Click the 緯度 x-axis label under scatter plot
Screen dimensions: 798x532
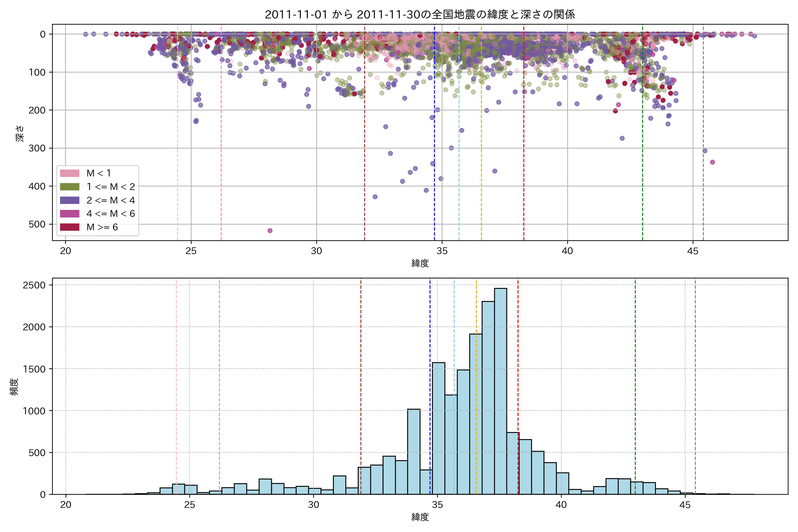pyautogui.click(x=420, y=263)
